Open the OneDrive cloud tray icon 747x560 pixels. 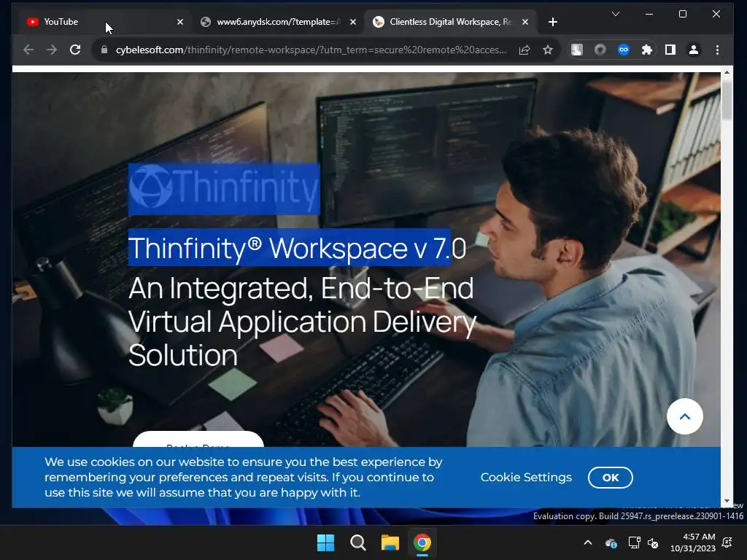(611, 542)
